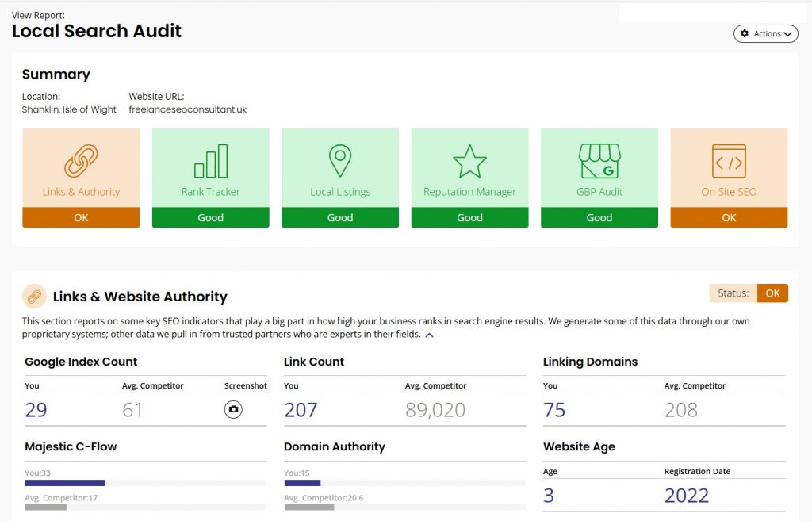
Task: Click the Website Age value 3
Action: 549,496
